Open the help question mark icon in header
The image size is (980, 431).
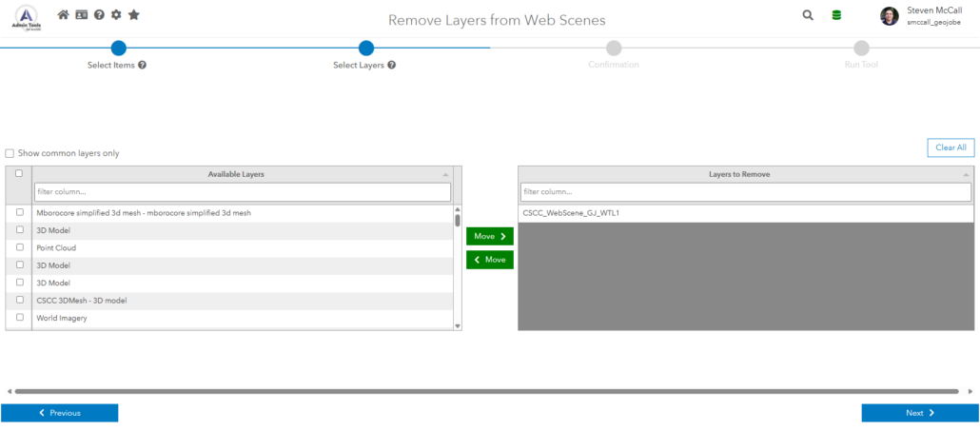tap(99, 15)
